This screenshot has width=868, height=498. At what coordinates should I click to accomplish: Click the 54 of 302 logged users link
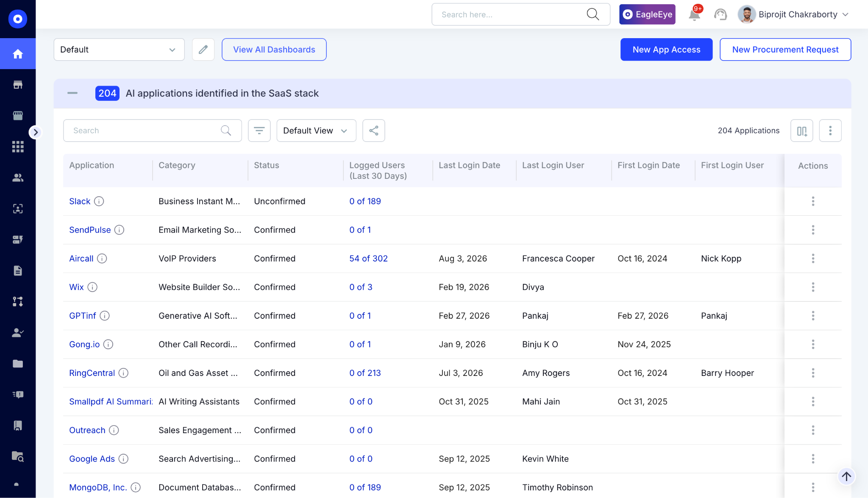tap(368, 259)
